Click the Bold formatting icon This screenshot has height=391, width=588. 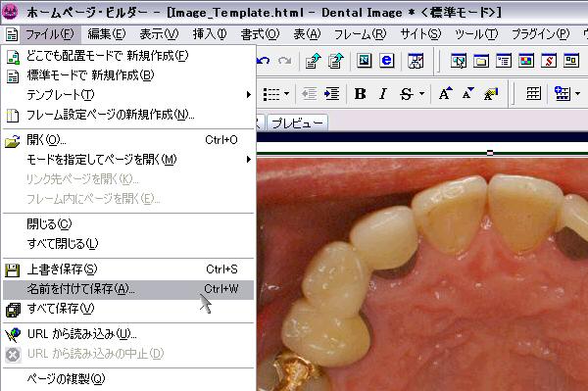360,94
